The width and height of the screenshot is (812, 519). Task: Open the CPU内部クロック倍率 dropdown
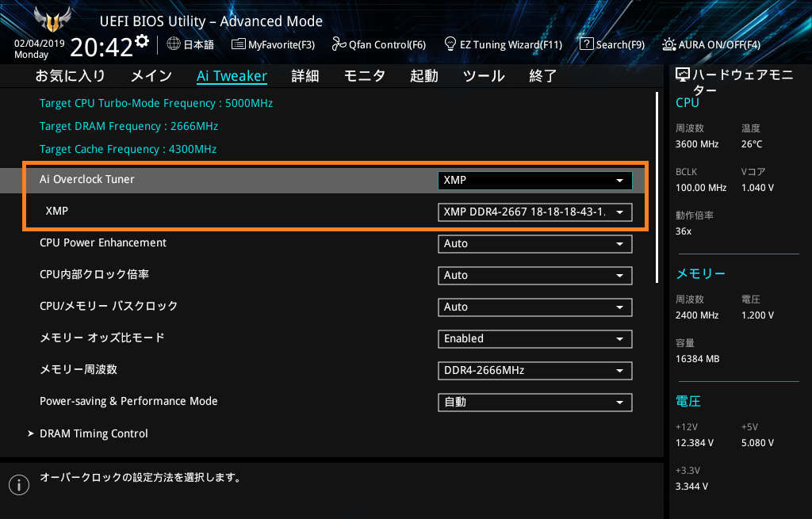click(535, 275)
